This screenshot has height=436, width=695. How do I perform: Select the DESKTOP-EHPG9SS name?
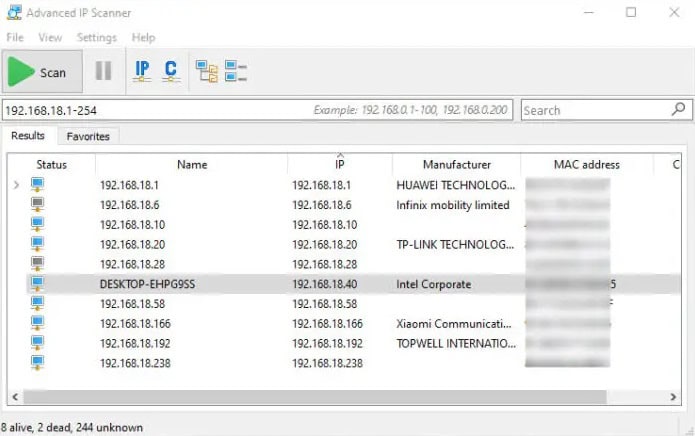point(147,284)
